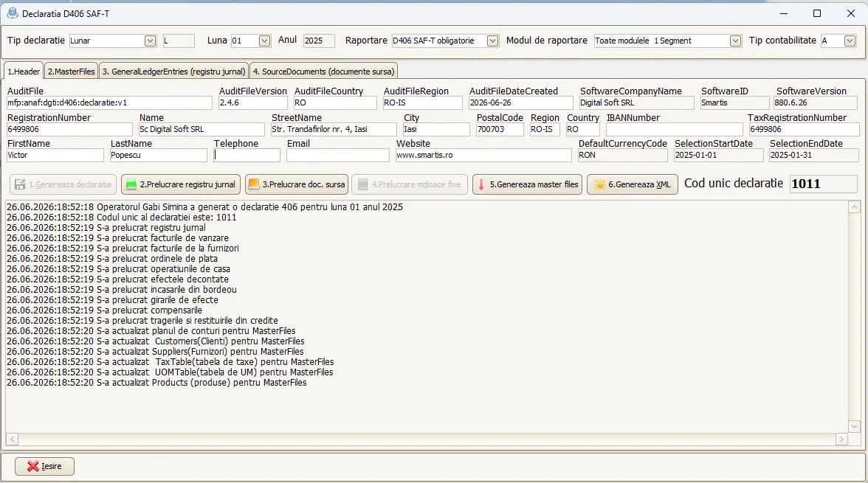868x483 pixels.
Task: Expand the Luna month dropdown
Action: click(x=264, y=41)
